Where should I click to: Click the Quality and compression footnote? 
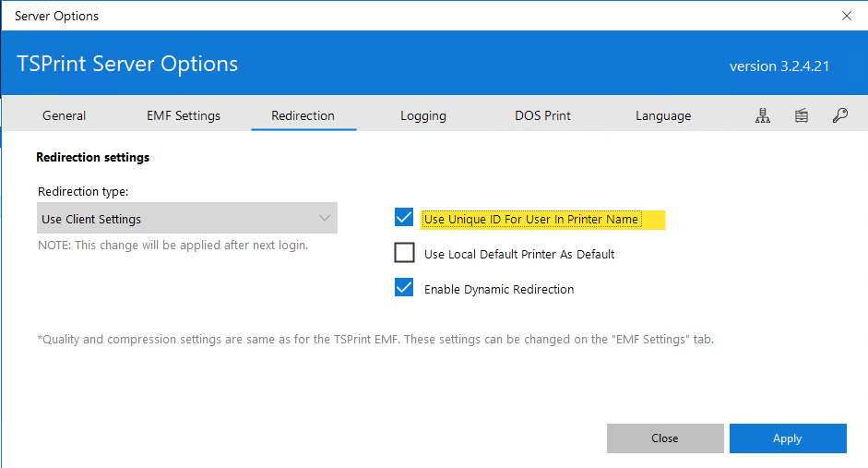click(375, 339)
